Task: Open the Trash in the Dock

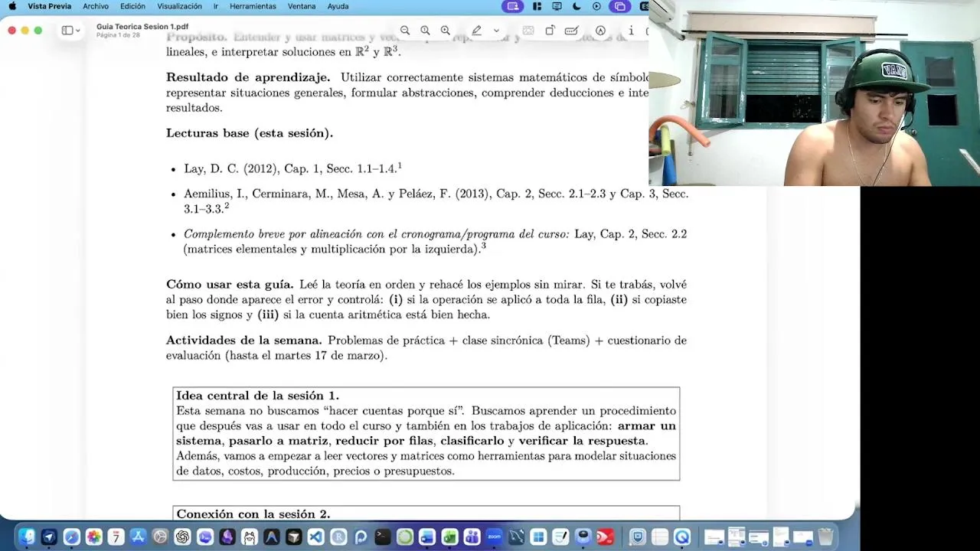Action: pyautogui.click(x=825, y=536)
